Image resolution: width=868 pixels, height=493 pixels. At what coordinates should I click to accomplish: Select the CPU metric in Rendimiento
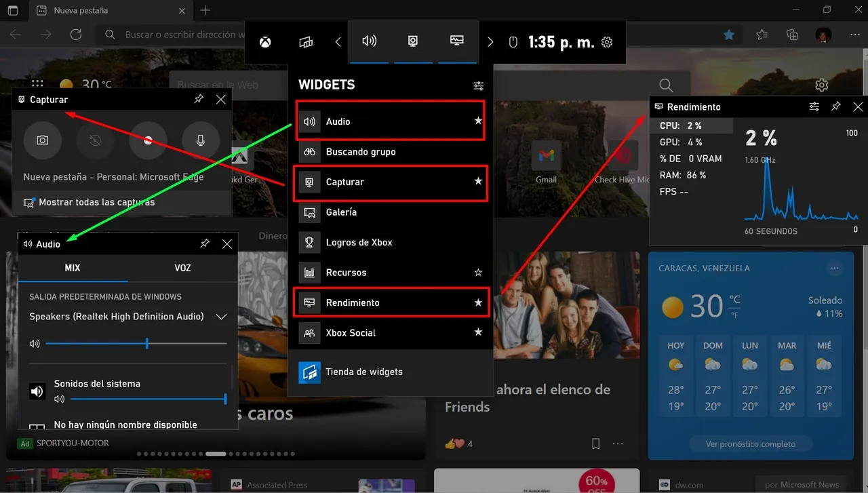pyautogui.click(x=692, y=125)
